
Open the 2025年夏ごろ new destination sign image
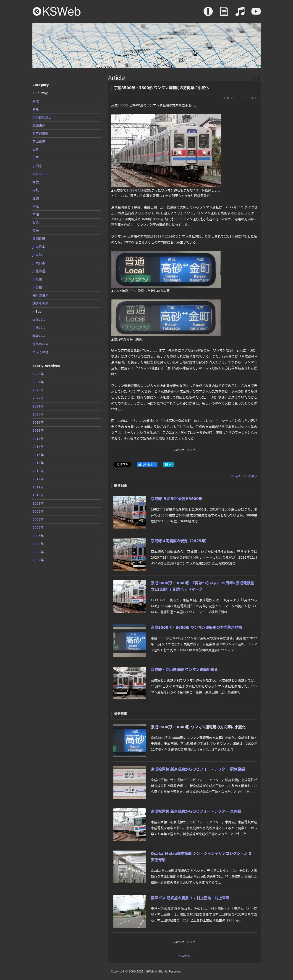point(166,269)
